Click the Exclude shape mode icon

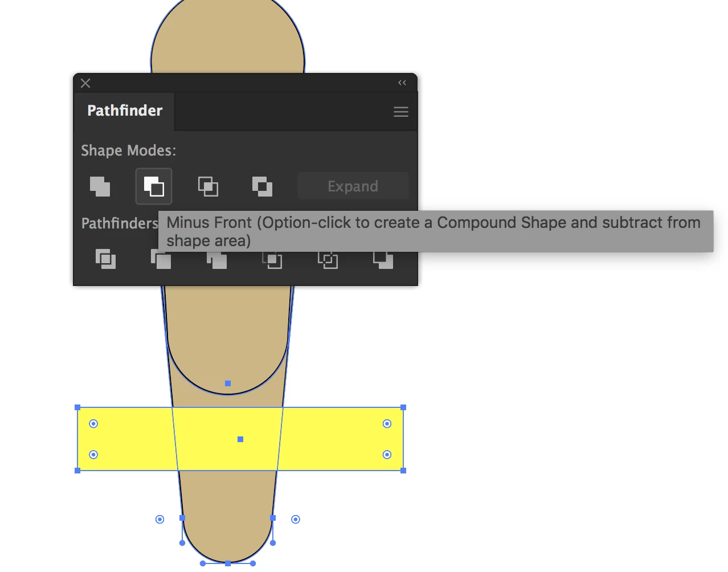(262, 186)
